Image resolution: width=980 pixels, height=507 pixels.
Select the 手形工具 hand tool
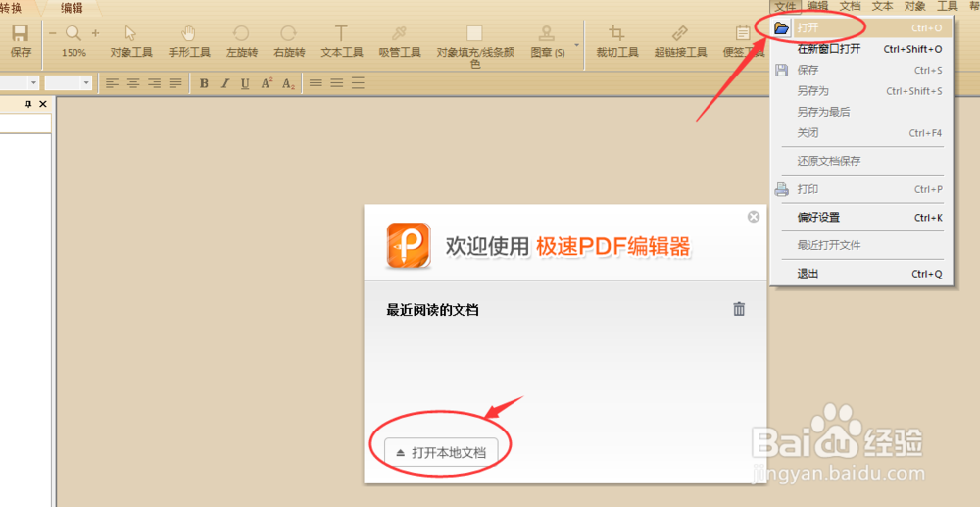tap(189, 41)
